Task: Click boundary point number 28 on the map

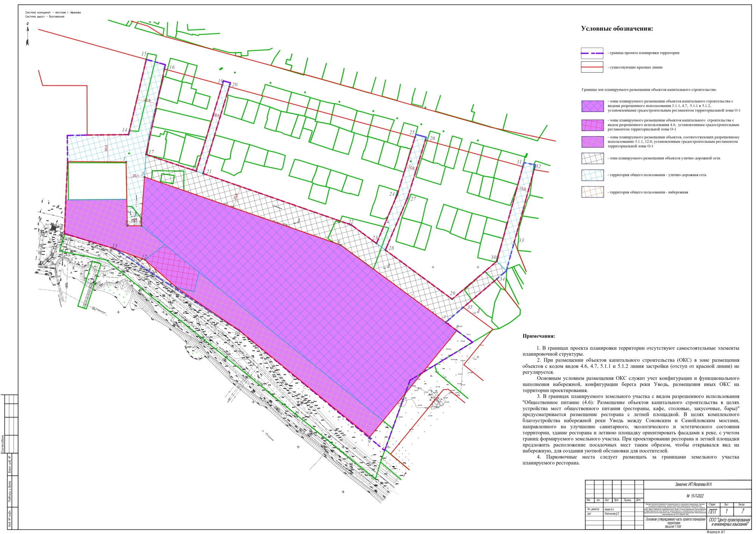Action: tap(391, 248)
